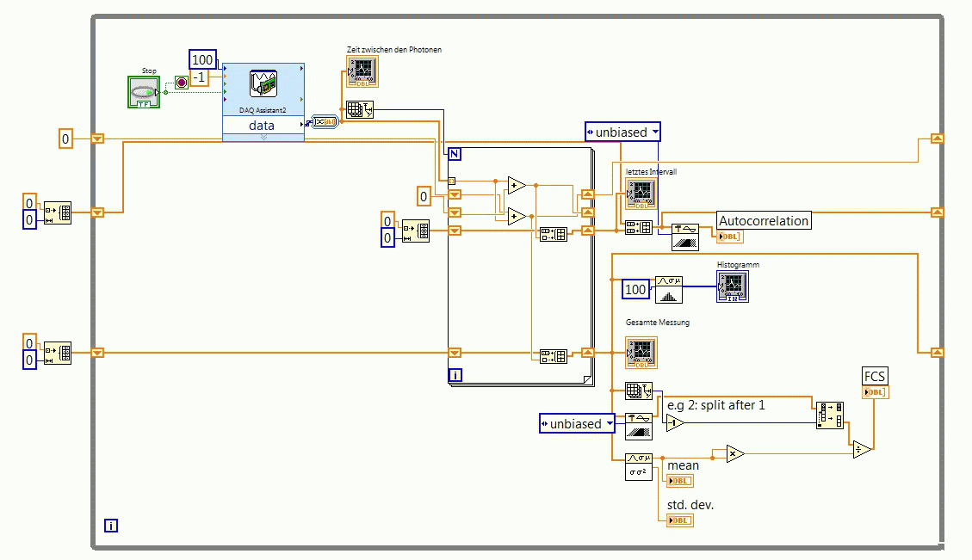Click the auto-indexing input tunnel on For Loop
Viewport: 972px width, 560px height.
point(452,182)
